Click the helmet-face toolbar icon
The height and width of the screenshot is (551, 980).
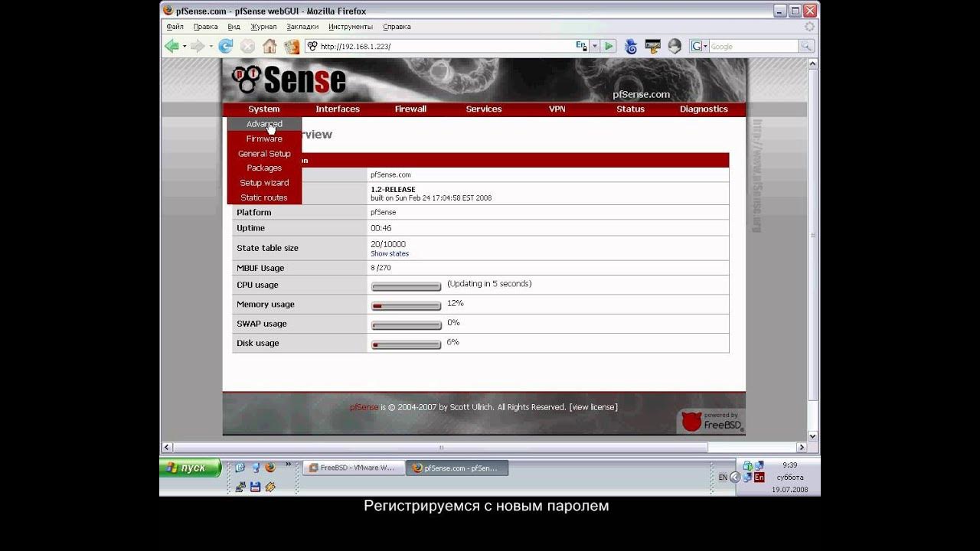point(675,47)
